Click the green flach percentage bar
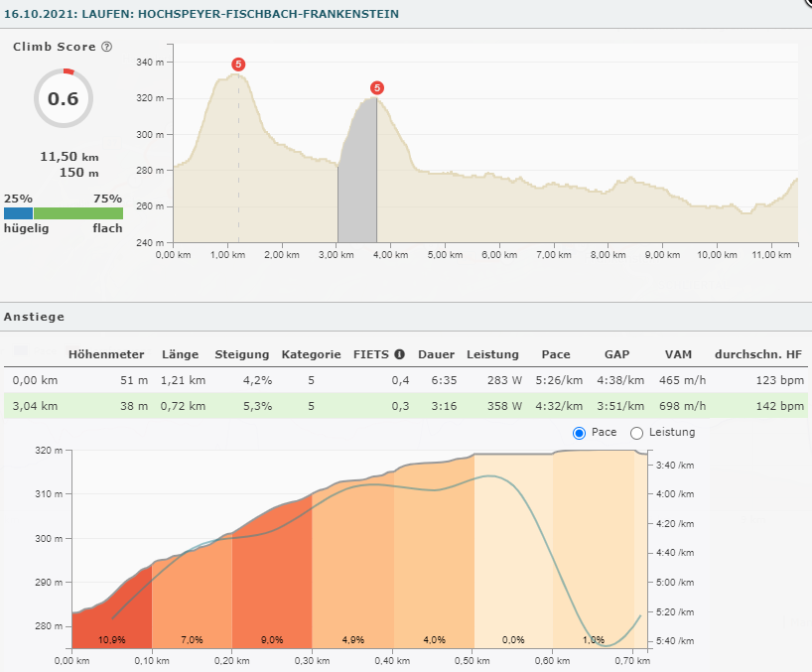The width and height of the screenshot is (812, 672). (78, 213)
